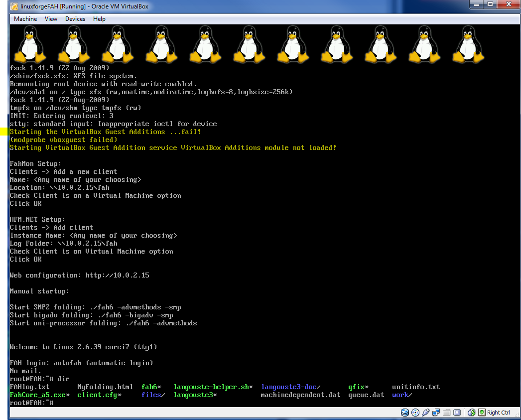This screenshot has height=420, width=521.
Task: Click the 'FAH login: autofah' line
Action: (81, 363)
